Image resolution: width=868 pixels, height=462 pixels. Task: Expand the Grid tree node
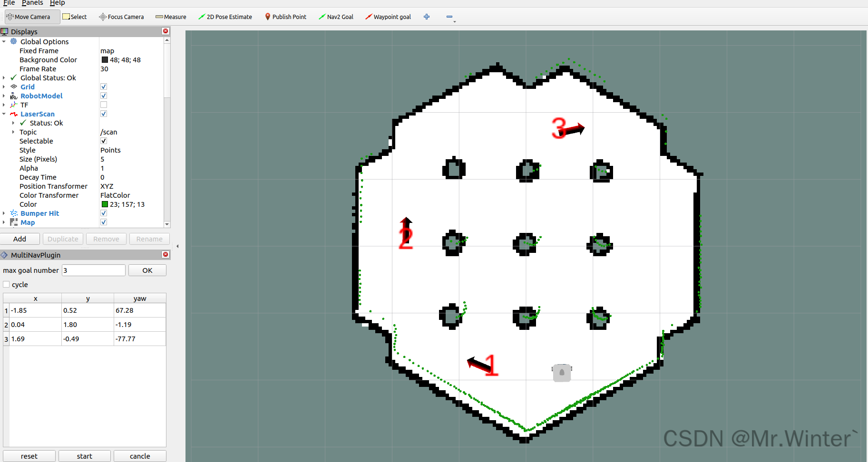(4, 87)
